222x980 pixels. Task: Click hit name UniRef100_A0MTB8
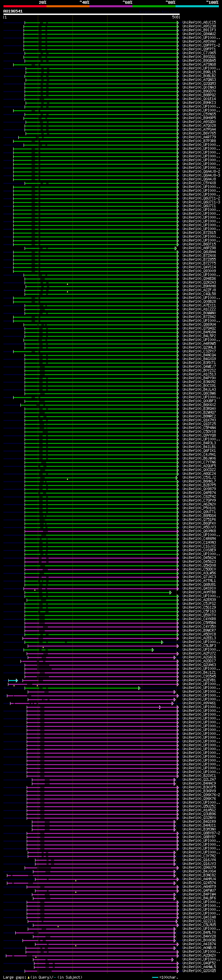199,592
